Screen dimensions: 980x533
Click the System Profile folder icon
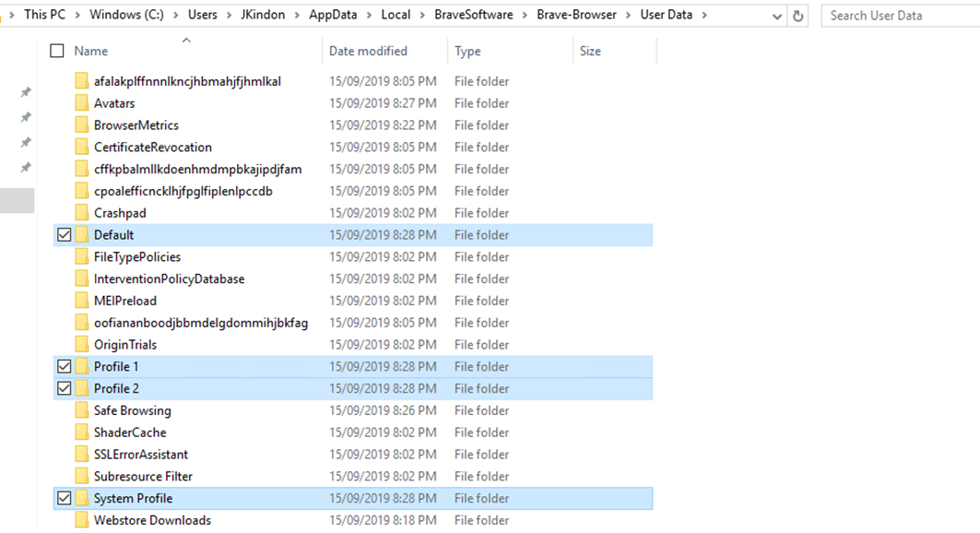point(82,498)
